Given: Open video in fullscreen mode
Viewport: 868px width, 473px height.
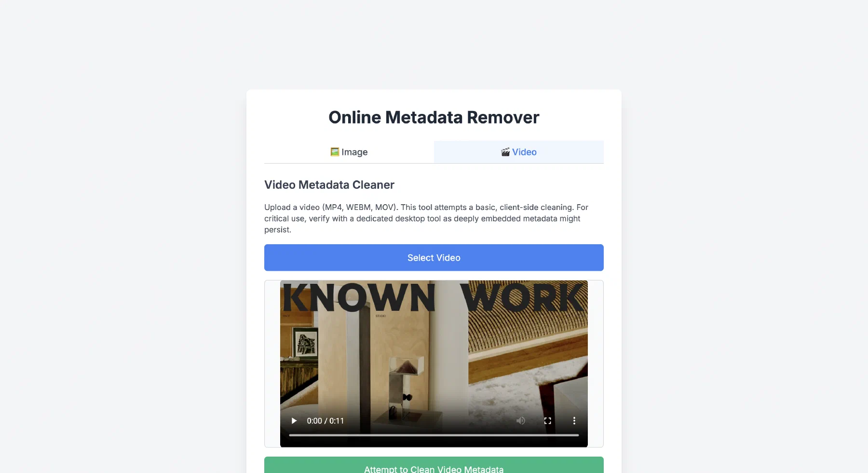Looking at the screenshot, I should point(547,421).
